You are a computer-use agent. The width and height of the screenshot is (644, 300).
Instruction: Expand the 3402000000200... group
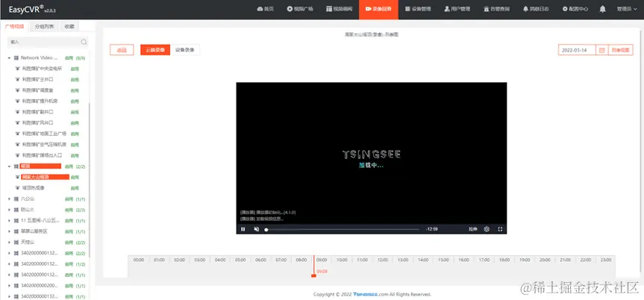pos(9,286)
